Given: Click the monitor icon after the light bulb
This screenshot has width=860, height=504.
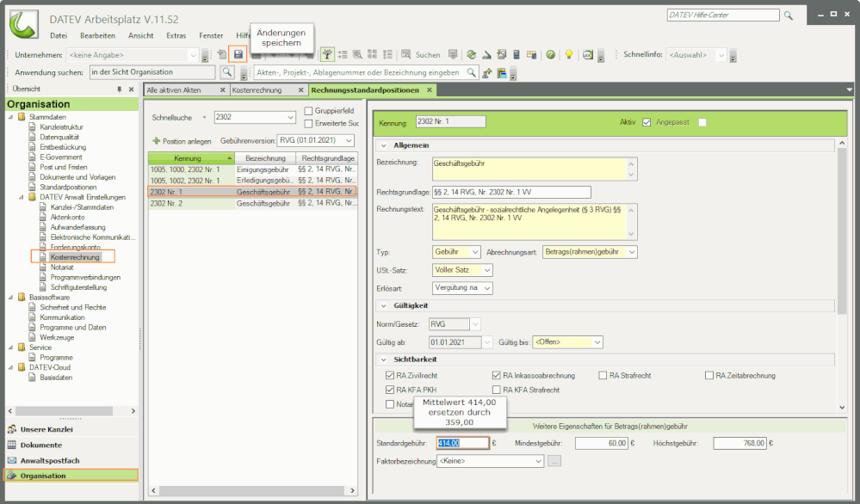Looking at the screenshot, I should click(x=588, y=54).
